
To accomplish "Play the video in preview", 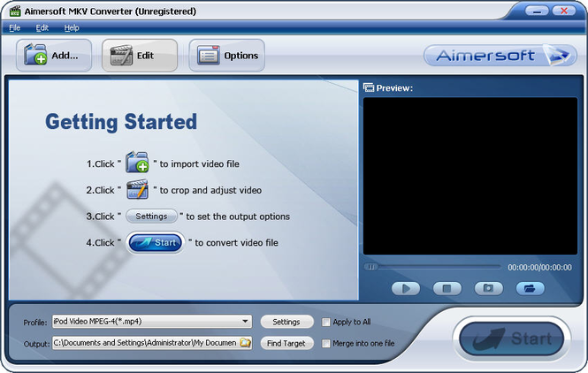I will coord(406,289).
